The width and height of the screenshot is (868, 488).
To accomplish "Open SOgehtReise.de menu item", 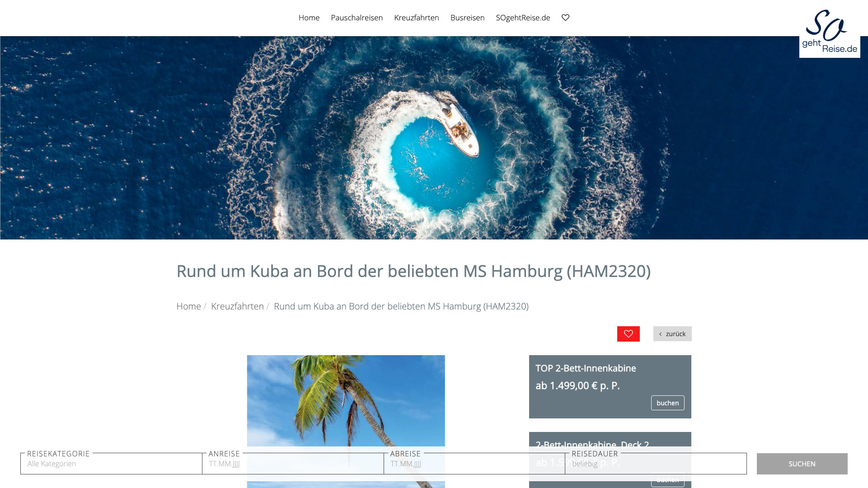I will (x=523, y=18).
